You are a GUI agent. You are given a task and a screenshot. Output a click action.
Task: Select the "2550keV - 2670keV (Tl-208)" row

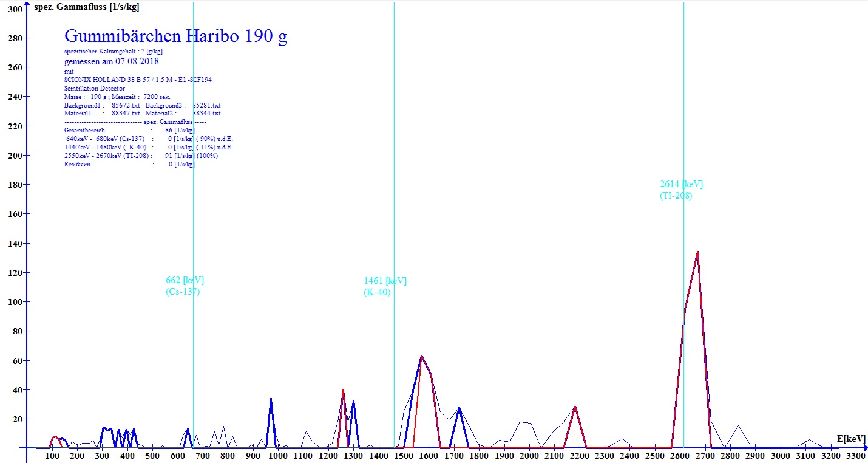[x=141, y=156]
